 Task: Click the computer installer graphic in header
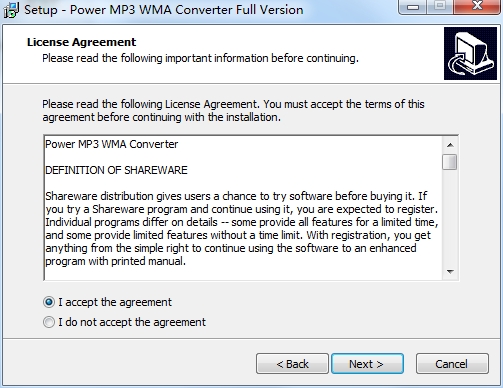pyautogui.click(x=470, y=54)
